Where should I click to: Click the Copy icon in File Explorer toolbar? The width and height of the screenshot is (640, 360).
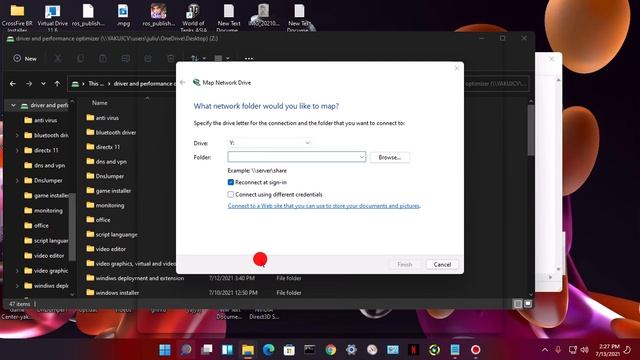(x=80, y=59)
